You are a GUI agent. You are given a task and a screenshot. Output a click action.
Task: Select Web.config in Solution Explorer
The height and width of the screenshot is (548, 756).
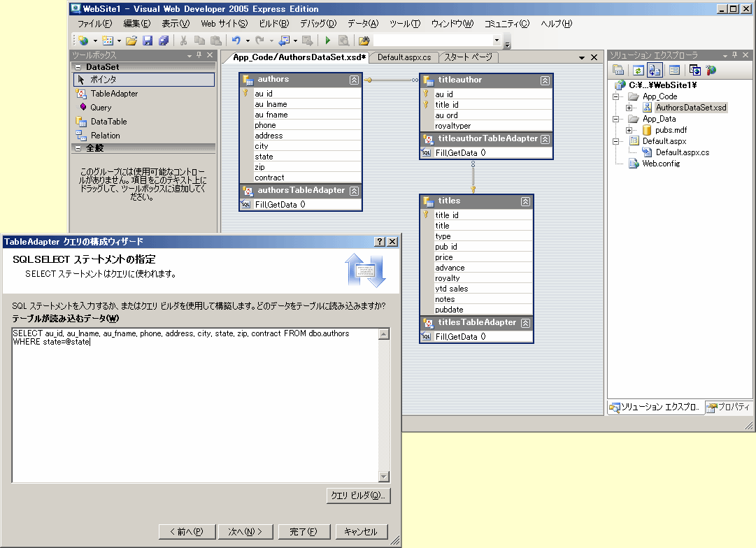(660, 164)
